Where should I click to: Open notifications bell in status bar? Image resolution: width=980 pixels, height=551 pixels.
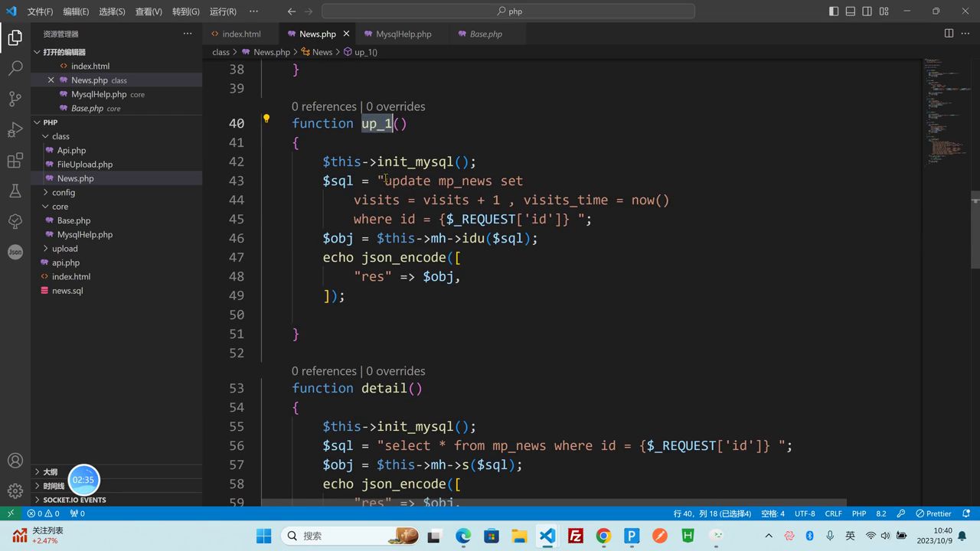click(966, 514)
